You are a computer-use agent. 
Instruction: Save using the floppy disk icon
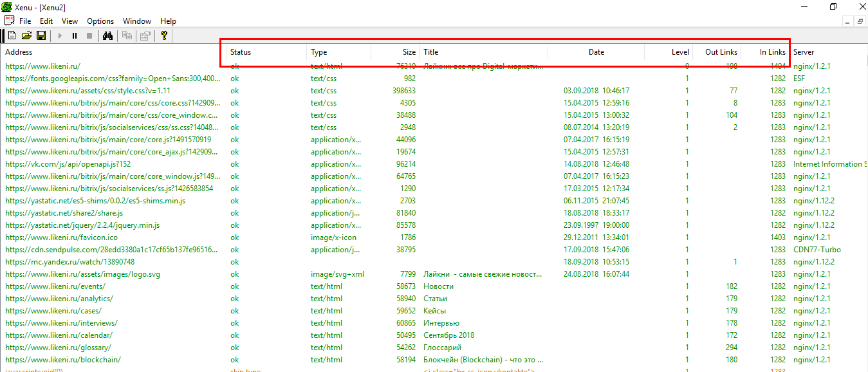(x=41, y=36)
